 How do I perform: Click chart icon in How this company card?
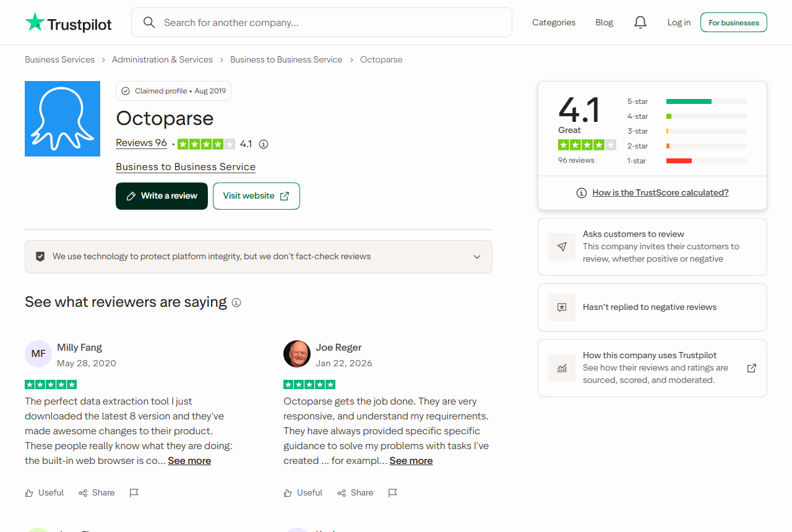[x=562, y=368]
